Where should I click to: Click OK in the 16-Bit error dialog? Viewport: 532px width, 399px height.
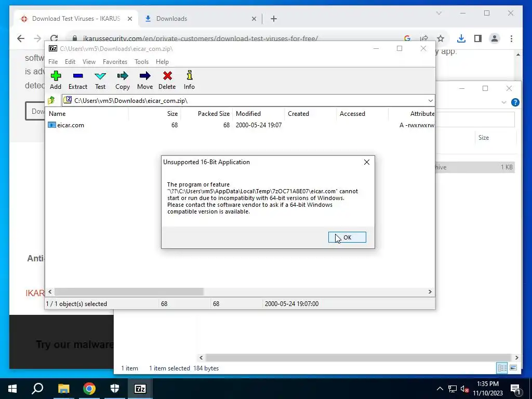click(x=347, y=237)
